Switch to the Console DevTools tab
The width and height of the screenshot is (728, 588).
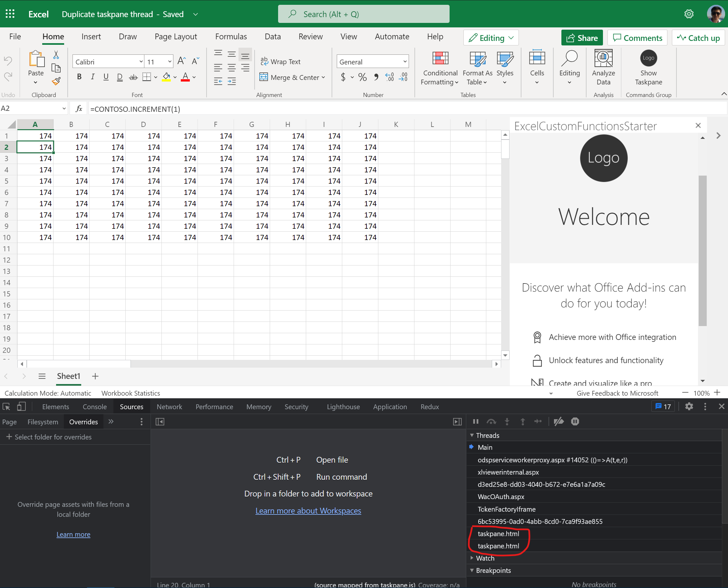click(94, 407)
